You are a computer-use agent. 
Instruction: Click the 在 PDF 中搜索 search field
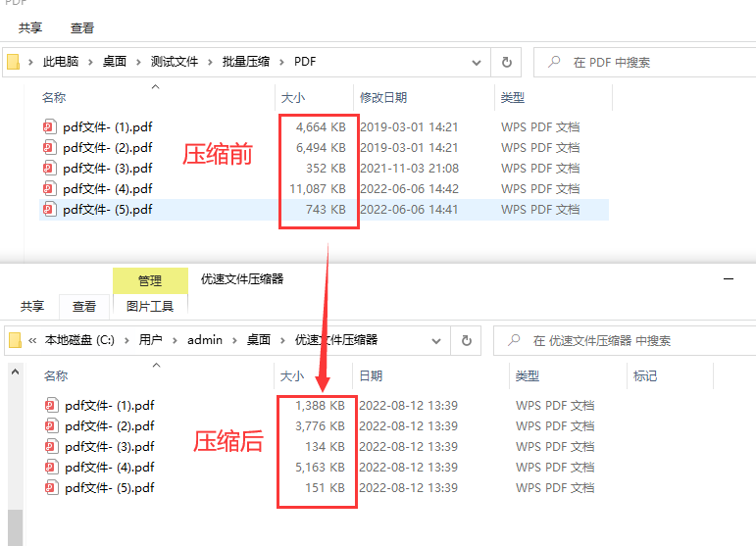(x=645, y=62)
